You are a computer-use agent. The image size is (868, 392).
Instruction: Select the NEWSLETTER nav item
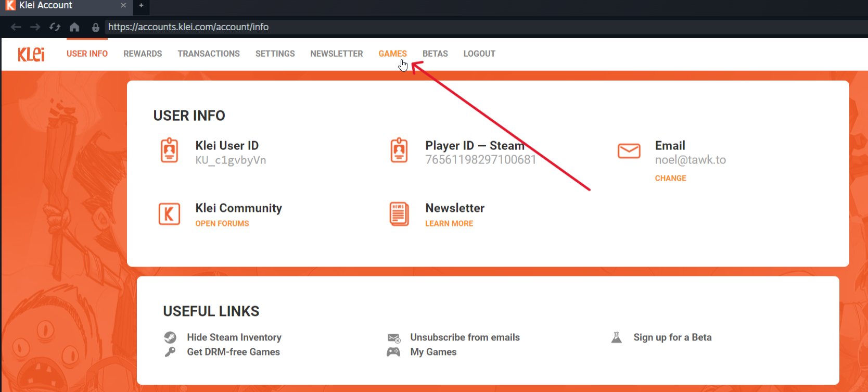tap(337, 54)
